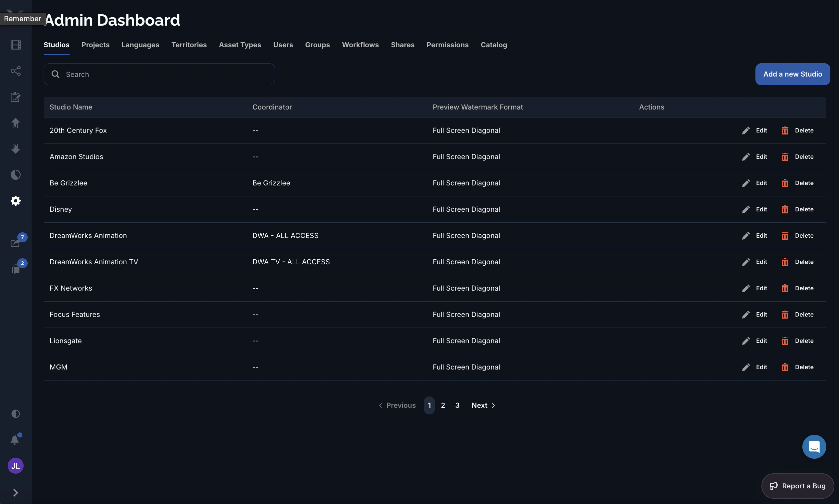Switch to the Asset Types tab

[240, 45]
